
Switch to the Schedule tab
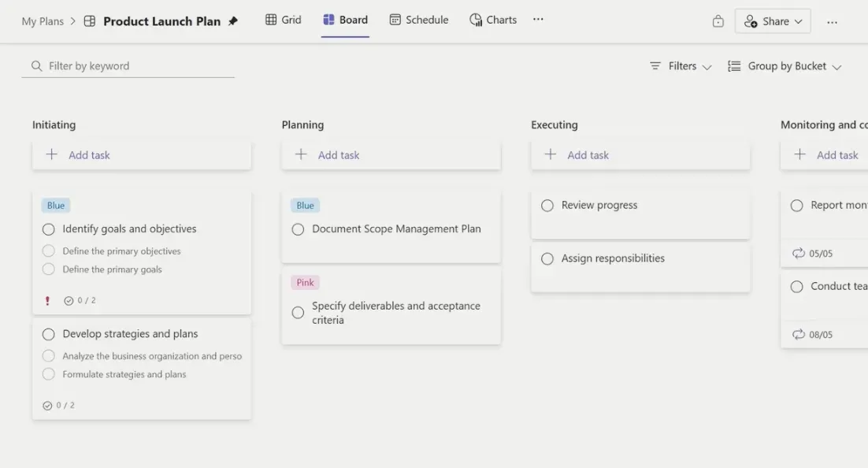point(419,20)
